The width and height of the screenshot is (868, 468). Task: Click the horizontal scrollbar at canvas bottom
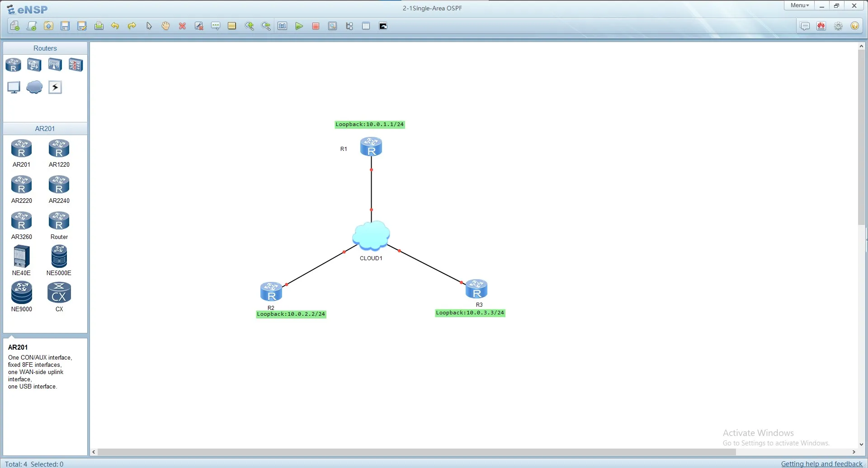416,452
